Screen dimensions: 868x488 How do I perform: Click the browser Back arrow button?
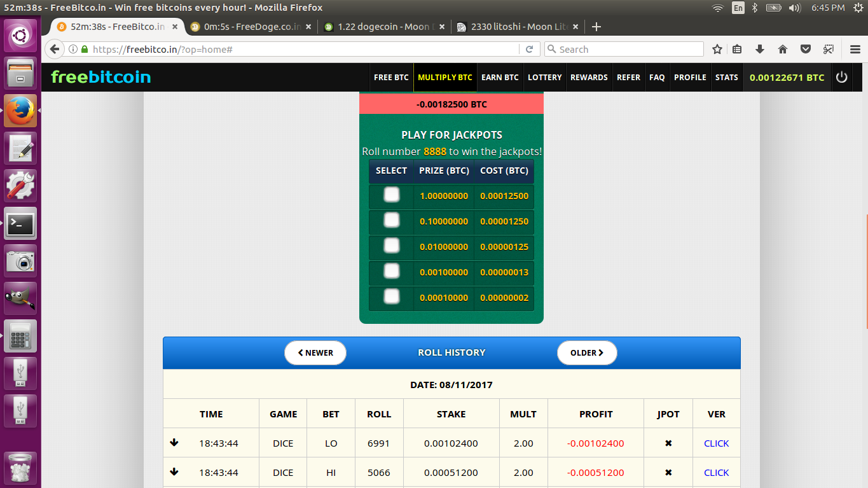55,49
